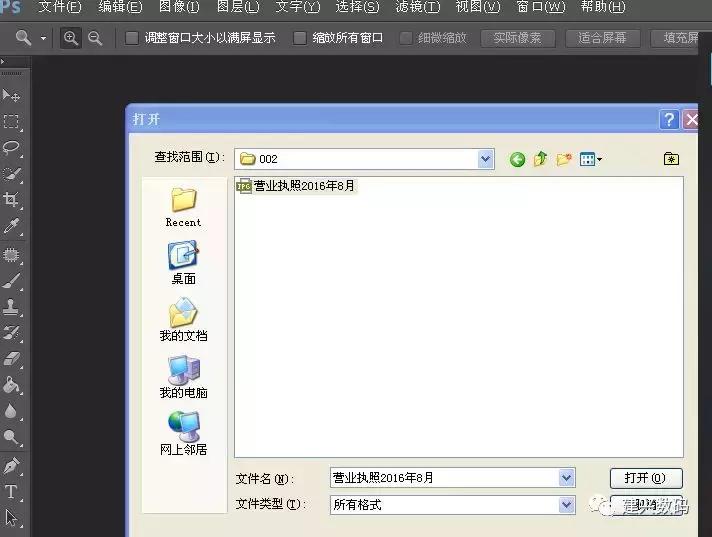Screen dimensions: 712x537
Task: Open 我的电脑 in places bar
Action: pos(183,377)
